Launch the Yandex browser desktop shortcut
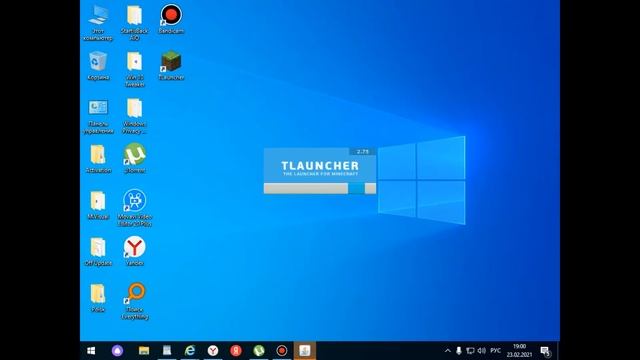 134,251
